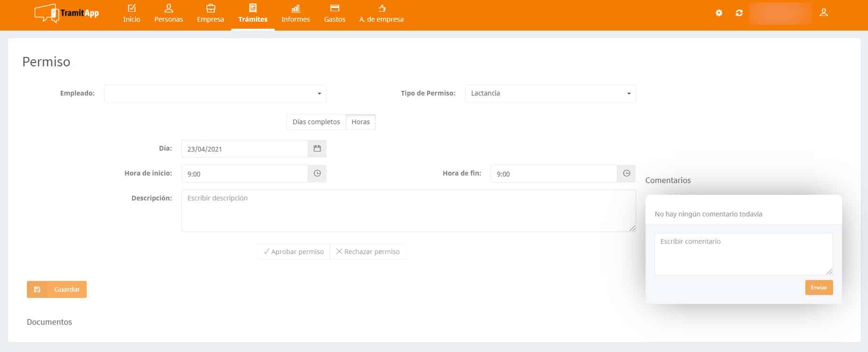Image resolution: width=868 pixels, height=352 pixels.
Task: Click the Escribir comentario box
Action: [744, 254]
